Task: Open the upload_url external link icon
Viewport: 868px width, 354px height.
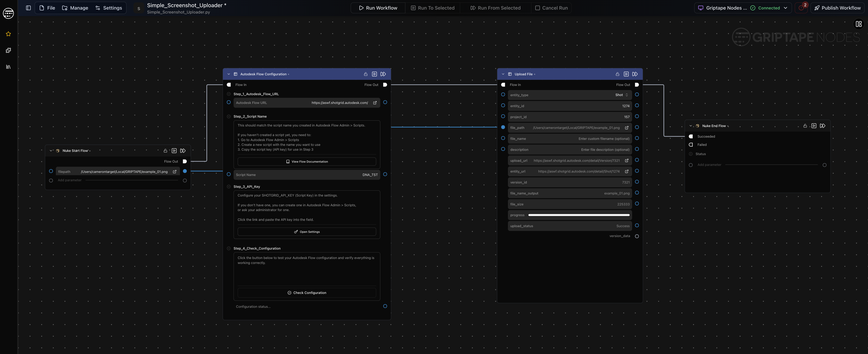Action: (x=626, y=161)
